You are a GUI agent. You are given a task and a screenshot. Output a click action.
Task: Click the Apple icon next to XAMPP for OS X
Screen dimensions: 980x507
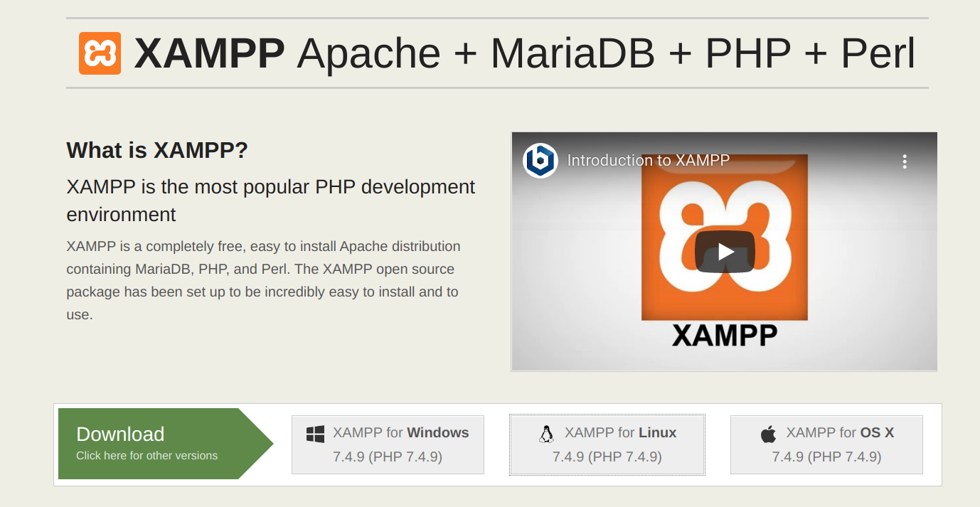pos(767,432)
